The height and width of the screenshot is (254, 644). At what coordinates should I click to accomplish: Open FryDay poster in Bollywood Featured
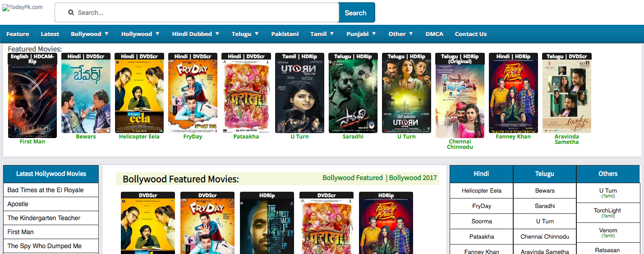[207, 226]
